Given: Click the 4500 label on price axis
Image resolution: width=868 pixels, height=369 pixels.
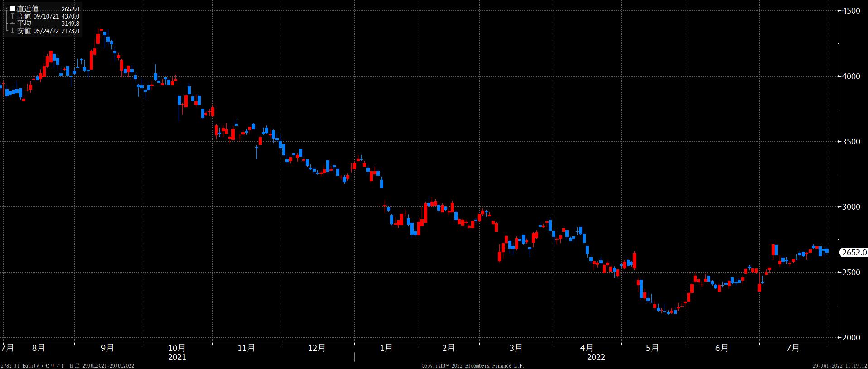Looking at the screenshot, I should (x=851, y=11).
